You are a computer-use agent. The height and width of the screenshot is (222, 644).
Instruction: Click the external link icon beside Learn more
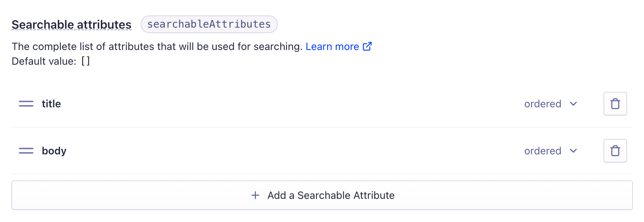(367, 46)
